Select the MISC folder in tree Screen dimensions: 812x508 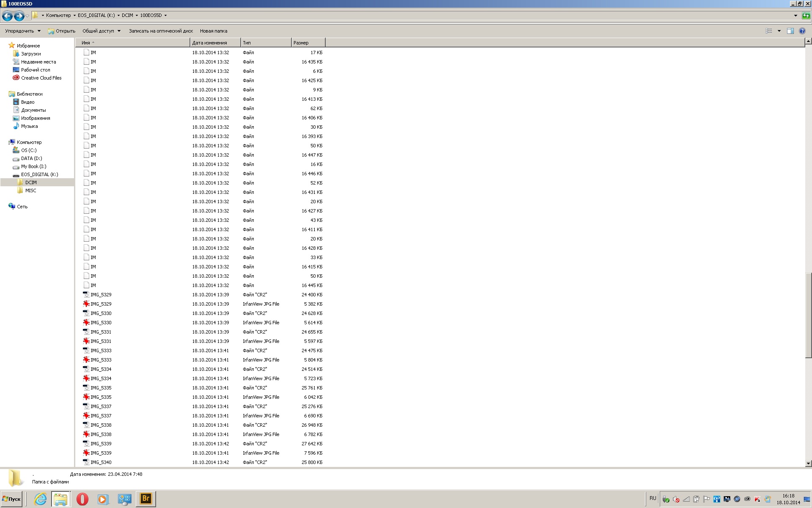30,190
